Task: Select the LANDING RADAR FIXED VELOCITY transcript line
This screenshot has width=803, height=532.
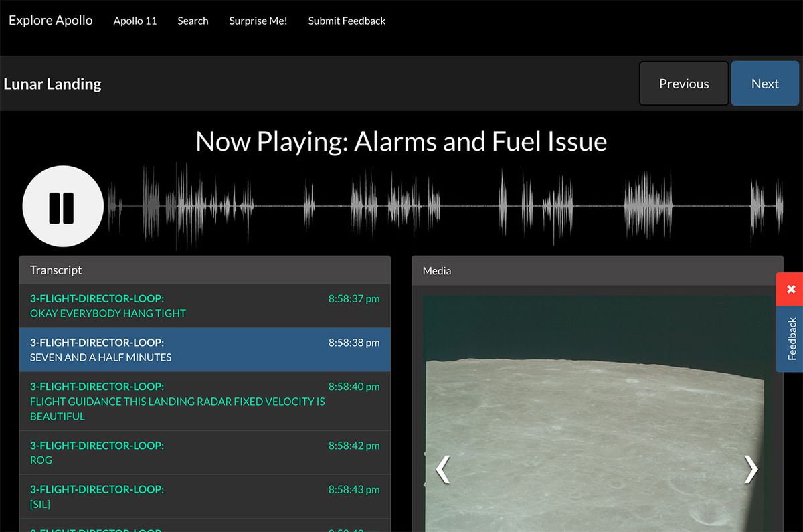Action: pyautogui.click(x=205, y=402)
